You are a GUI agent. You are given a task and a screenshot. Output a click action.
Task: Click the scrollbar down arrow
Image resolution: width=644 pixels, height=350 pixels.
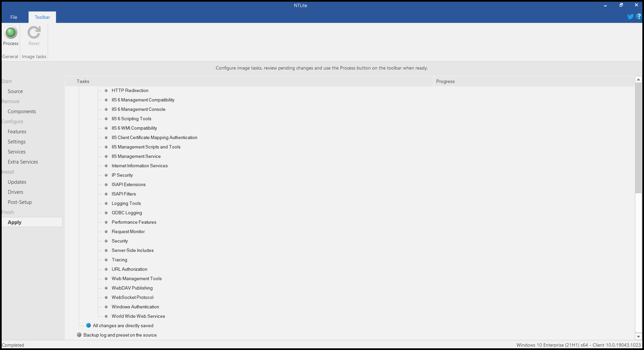click(638, 337)
